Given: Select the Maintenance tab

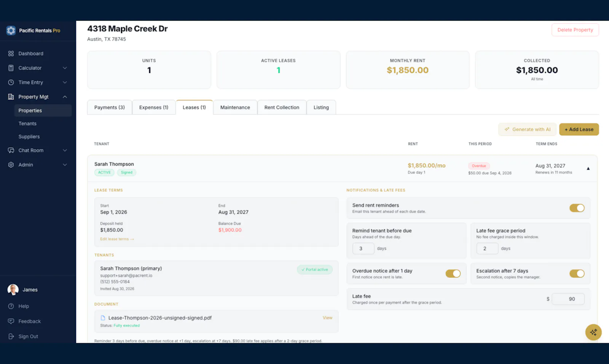Looking at the screenshot, I should coord(235,108).
